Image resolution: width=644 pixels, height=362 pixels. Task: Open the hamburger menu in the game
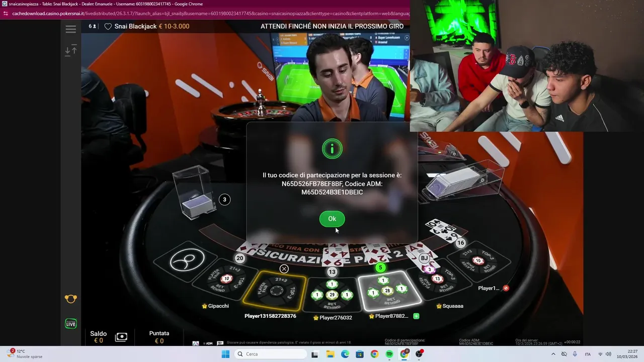pyautogui.click(x=71, y=29)
